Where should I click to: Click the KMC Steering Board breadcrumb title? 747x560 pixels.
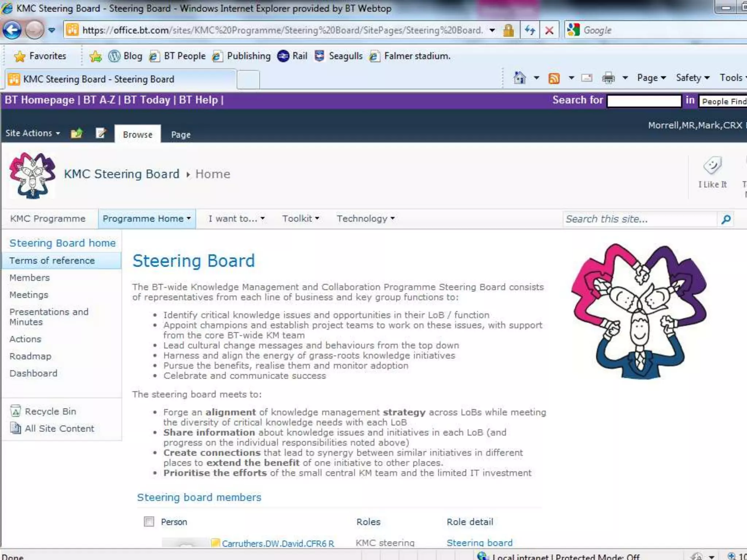tap(122, 174)
